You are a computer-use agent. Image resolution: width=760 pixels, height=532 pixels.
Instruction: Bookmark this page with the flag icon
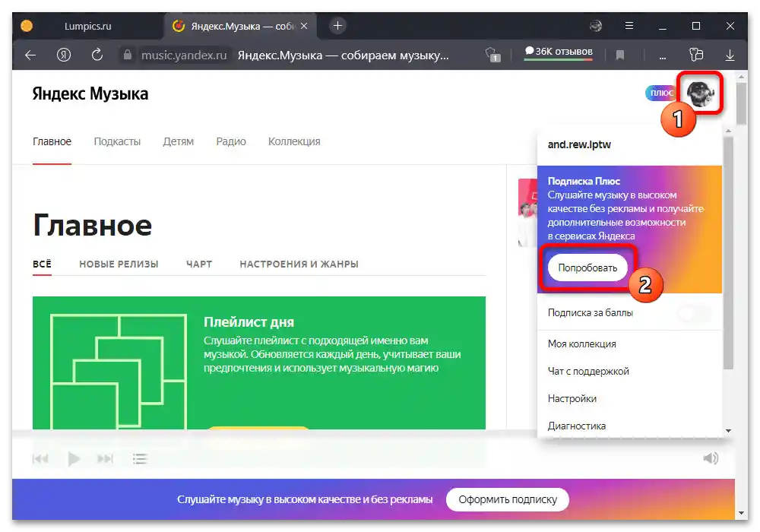point(620,55)
